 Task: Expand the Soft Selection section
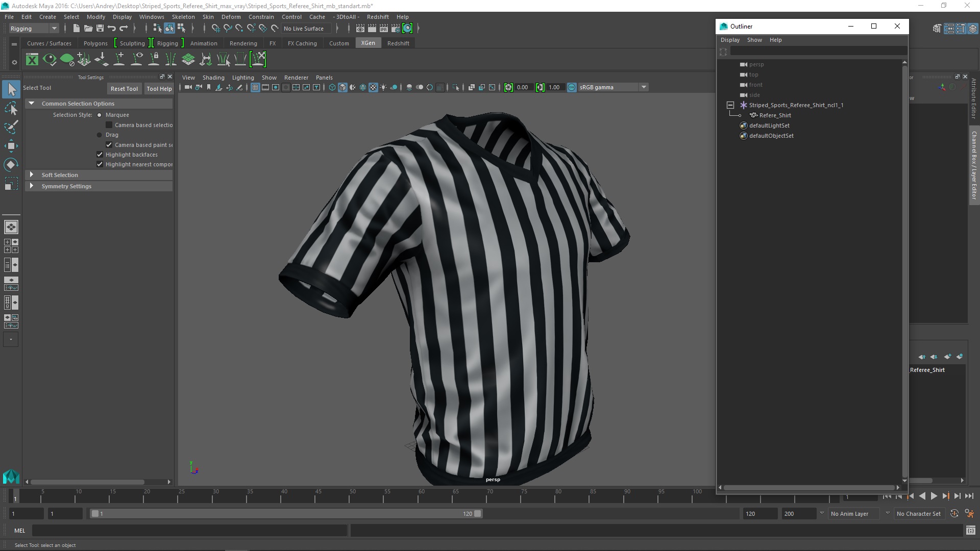[32, 175]
